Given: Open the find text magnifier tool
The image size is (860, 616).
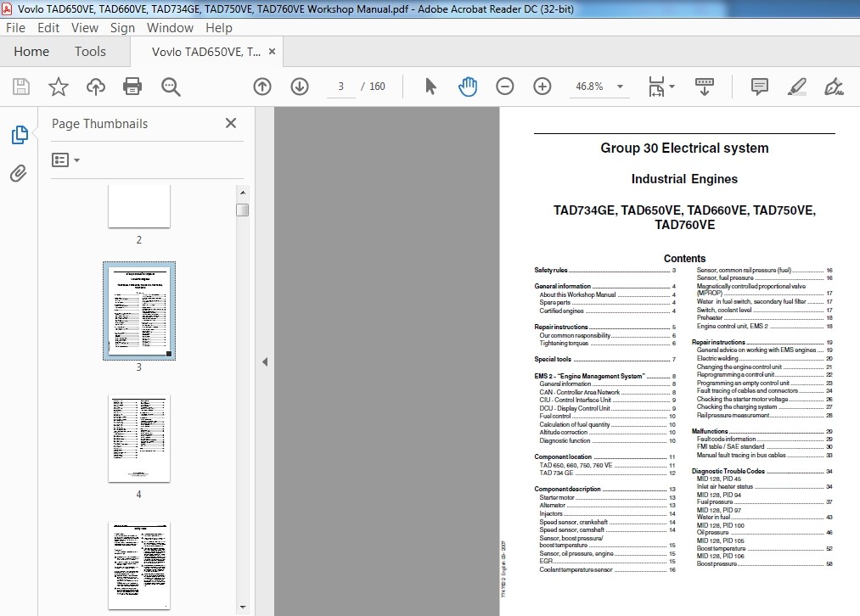Looking at the screenshot, I should pyautogui.click(x=171, y=87).
